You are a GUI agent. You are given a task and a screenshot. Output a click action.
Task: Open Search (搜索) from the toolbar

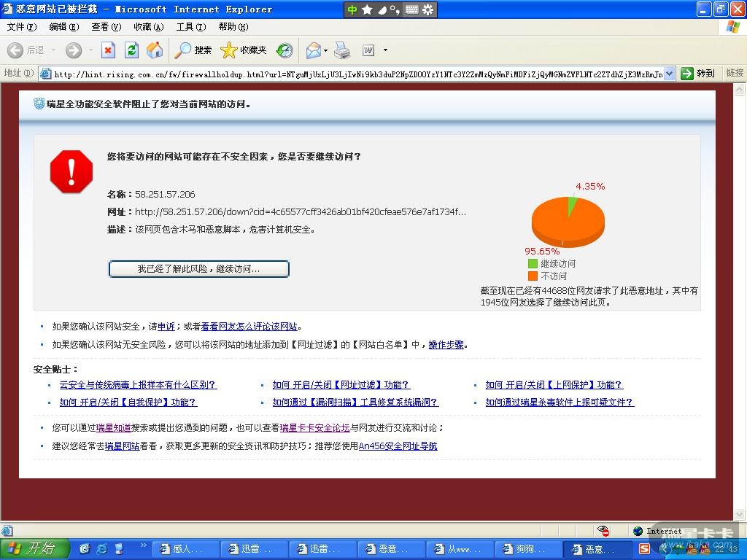click(193, 50)
